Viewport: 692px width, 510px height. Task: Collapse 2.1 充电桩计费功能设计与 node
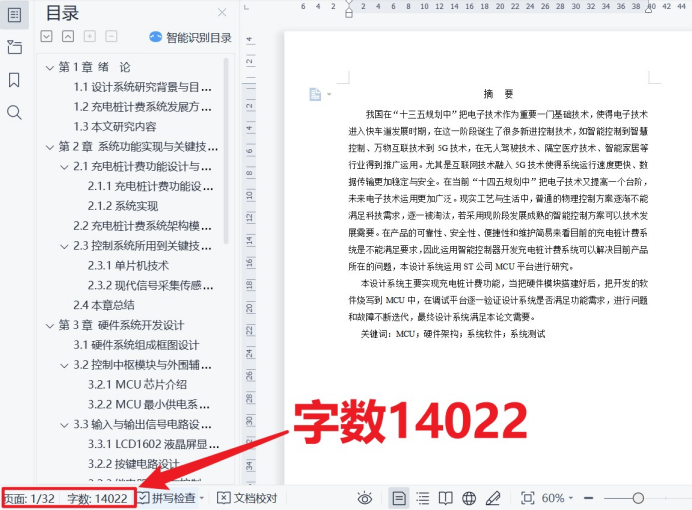pyautogui.click(x=64, y=167)
